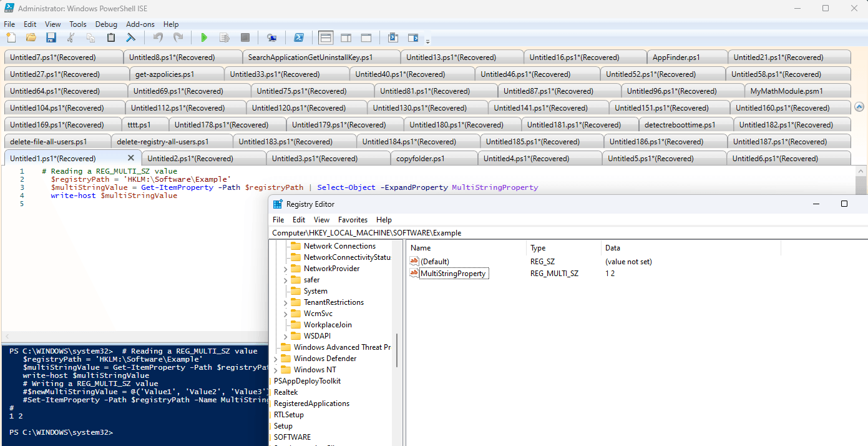Screen dimensions: 868x446
Task: Open the Help menu in Registry Editor
Action: click(384, 220)
